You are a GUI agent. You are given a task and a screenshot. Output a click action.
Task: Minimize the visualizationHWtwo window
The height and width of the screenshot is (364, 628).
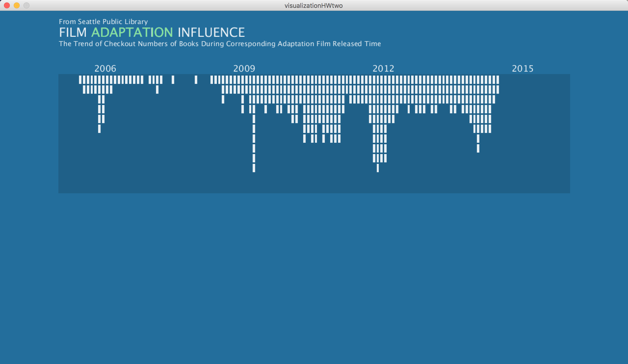pos(17,5)
